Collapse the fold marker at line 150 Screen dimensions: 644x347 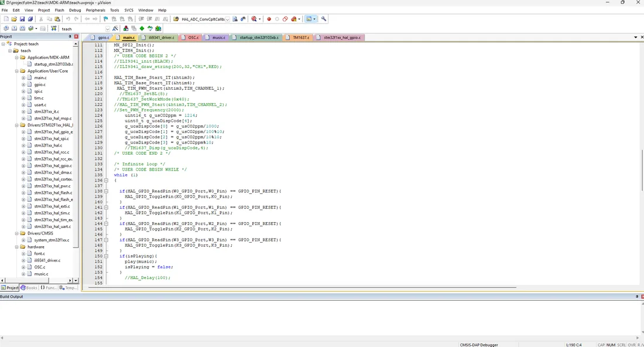click(106, 256)
